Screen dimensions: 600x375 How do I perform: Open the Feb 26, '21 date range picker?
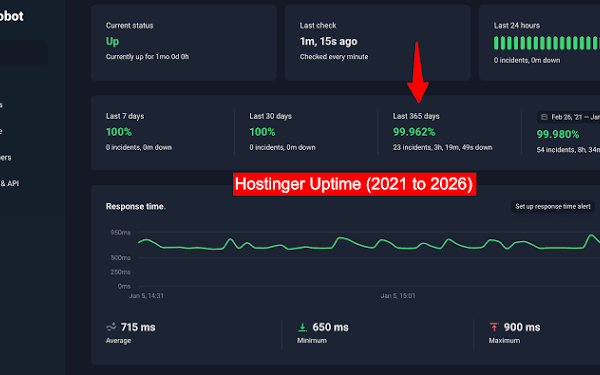pos(569,117)
